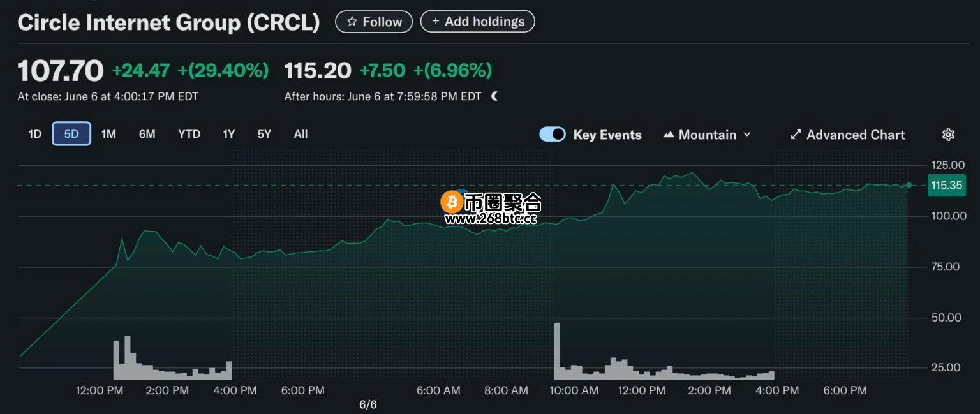Click the Mountain chart type icon
The image size is (980, 414).
pyautogui.click(x=669, y=135)
